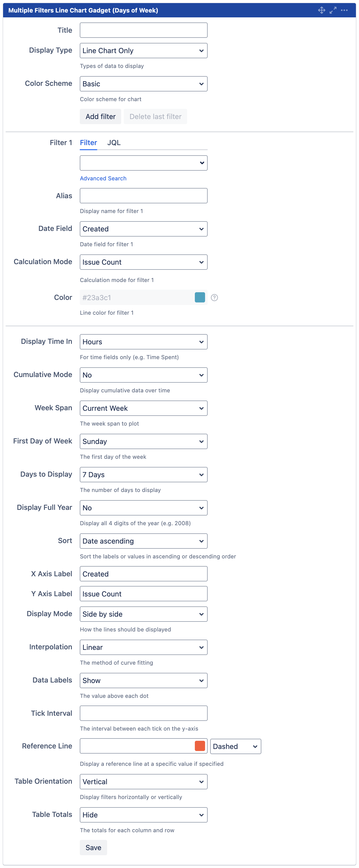This screenshot has height=868, width=359.
Task: Pick the orange reference line color swatch
Action: (200, 746)
